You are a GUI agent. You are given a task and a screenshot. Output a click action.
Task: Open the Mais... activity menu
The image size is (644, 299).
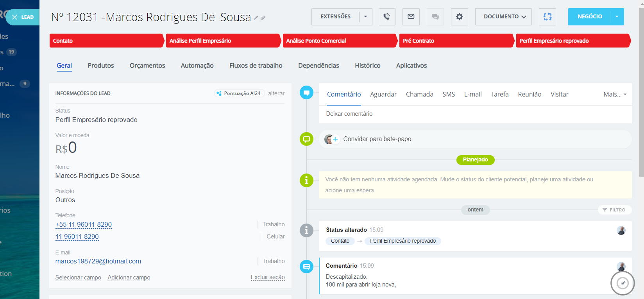click(x=614, y=94)
